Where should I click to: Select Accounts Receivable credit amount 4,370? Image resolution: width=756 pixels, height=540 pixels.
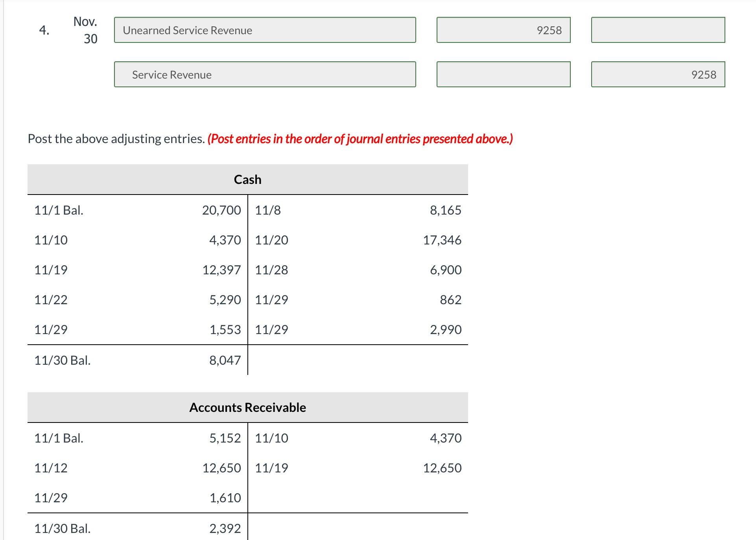point(446,438)
